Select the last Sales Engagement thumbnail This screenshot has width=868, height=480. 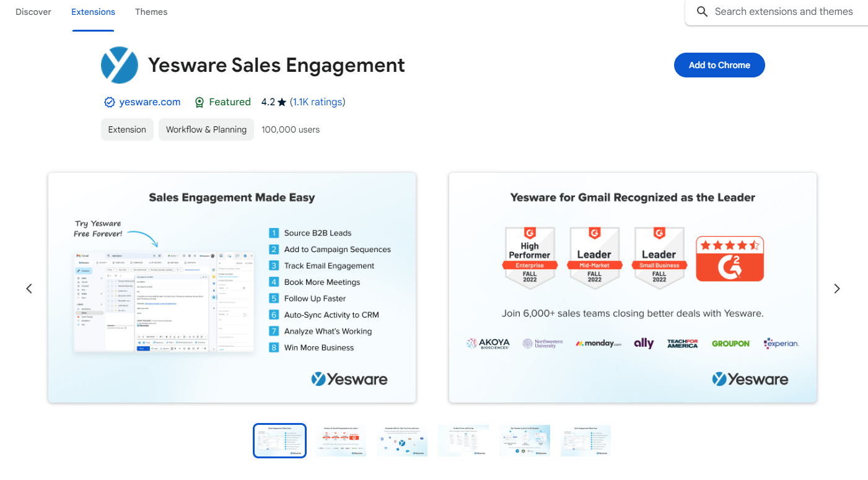click(586, 440)
